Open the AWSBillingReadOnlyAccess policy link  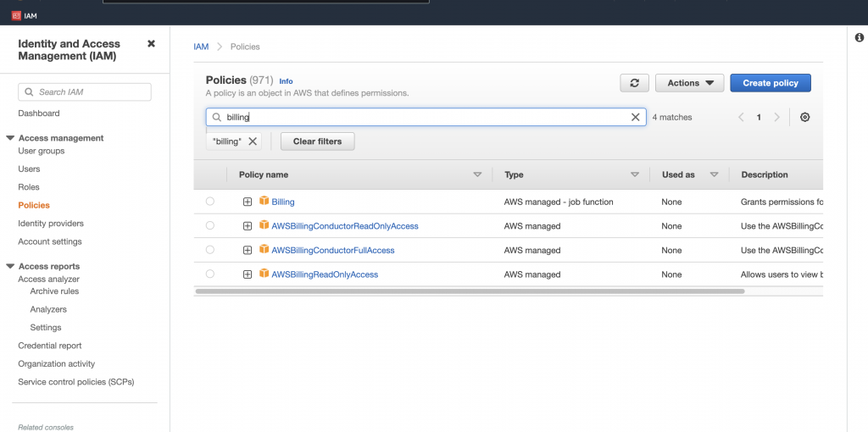point(325,274)
